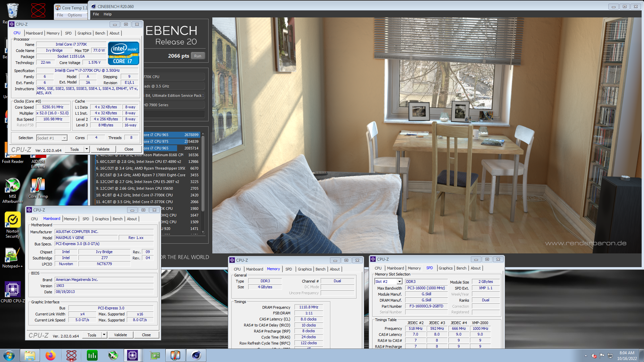Click Close button in CPU window
The width and height of the screenshot is (644, 362).
[129, 149]
